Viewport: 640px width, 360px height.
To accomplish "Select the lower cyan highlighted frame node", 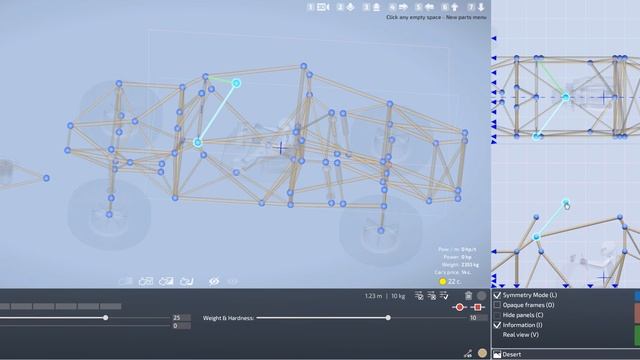I will pos(198,142).
